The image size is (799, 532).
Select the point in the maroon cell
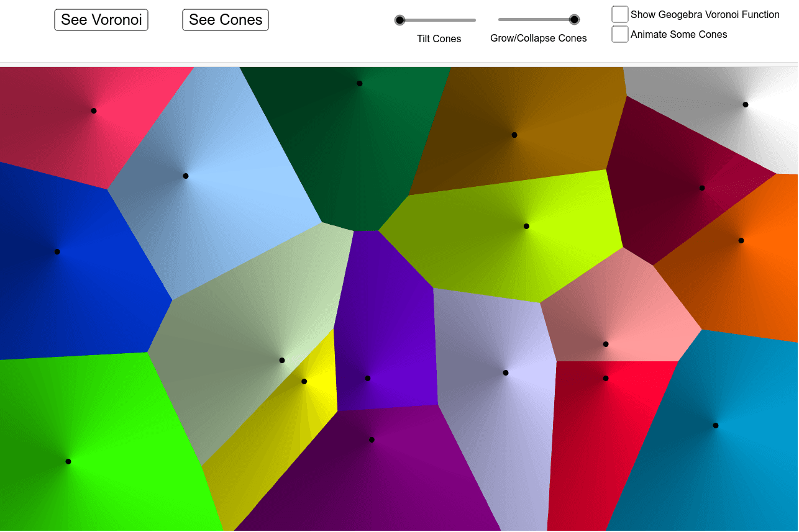click(x=702, y=188)
